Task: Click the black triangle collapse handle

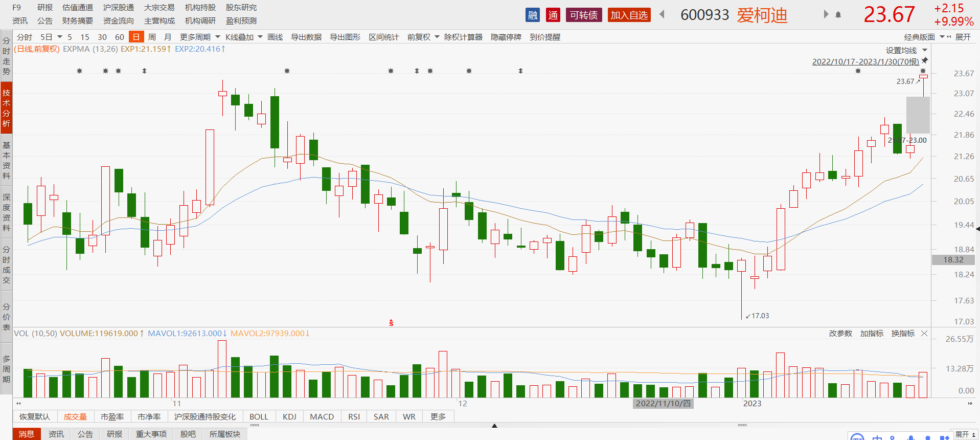Action: pos(494,426)
